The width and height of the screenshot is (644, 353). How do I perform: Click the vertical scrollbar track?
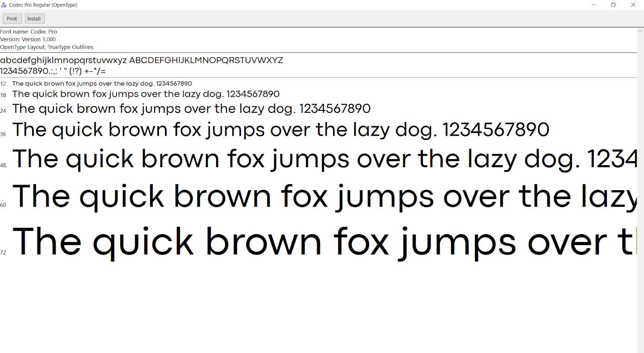click(640, 193)
